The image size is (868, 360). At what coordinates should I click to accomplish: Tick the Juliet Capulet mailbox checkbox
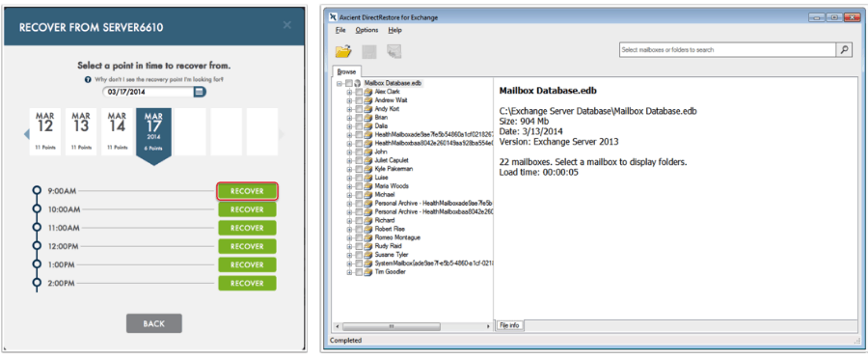pos(359,160)
